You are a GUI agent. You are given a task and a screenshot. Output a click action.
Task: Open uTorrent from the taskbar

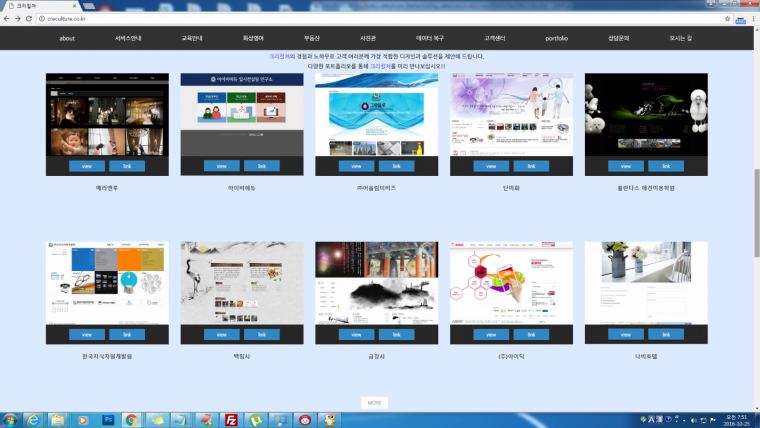click(256, 420)
